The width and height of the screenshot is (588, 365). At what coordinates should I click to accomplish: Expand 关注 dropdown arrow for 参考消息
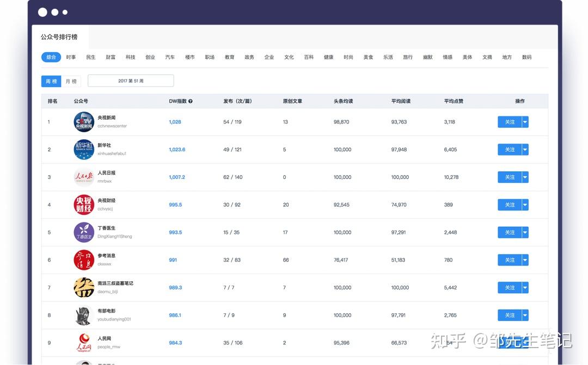point(525,259)
